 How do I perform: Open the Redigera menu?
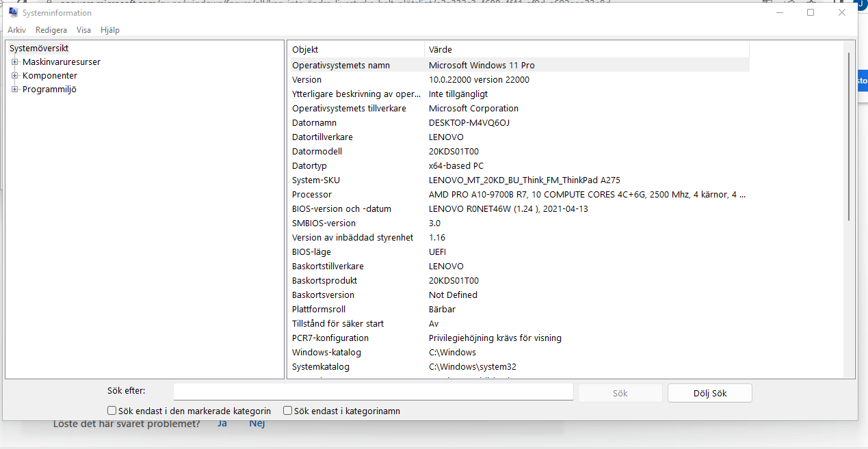pos(51,30)
